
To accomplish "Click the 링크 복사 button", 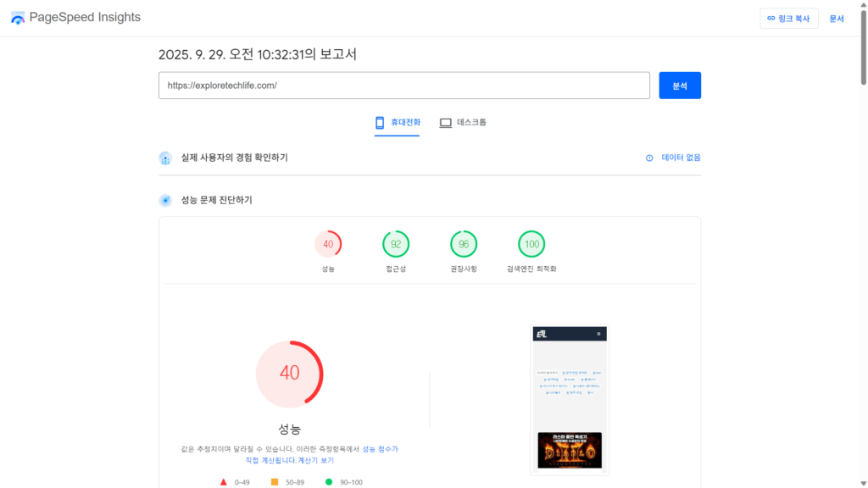I will (789, 19).
